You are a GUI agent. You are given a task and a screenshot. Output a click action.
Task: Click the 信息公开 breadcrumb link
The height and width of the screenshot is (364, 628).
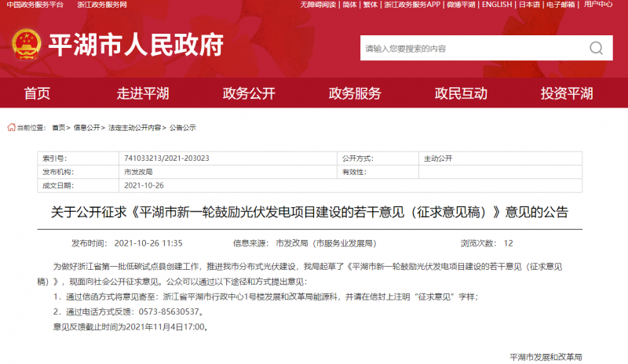[x=87, y=127]
